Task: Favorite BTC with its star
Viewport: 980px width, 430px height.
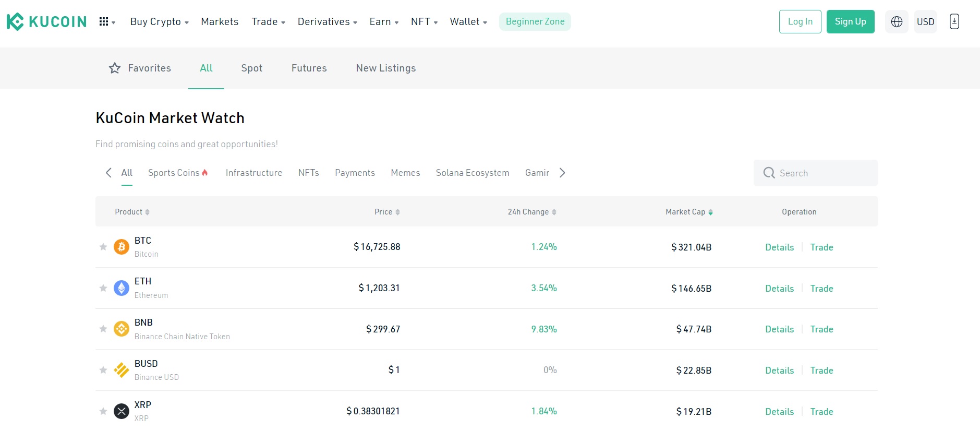Action: click(103, 247)
